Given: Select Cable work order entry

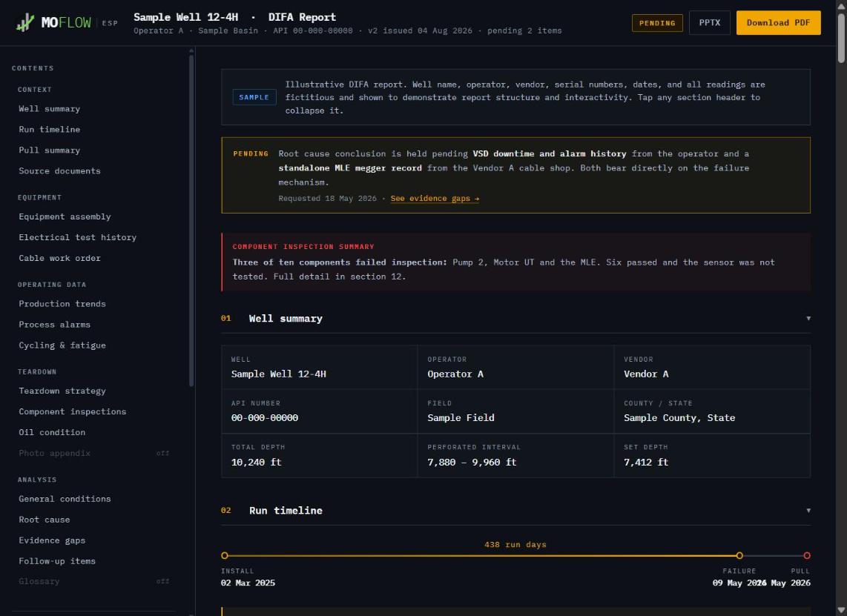Looking at the screenshot, I should coord(59,259).
